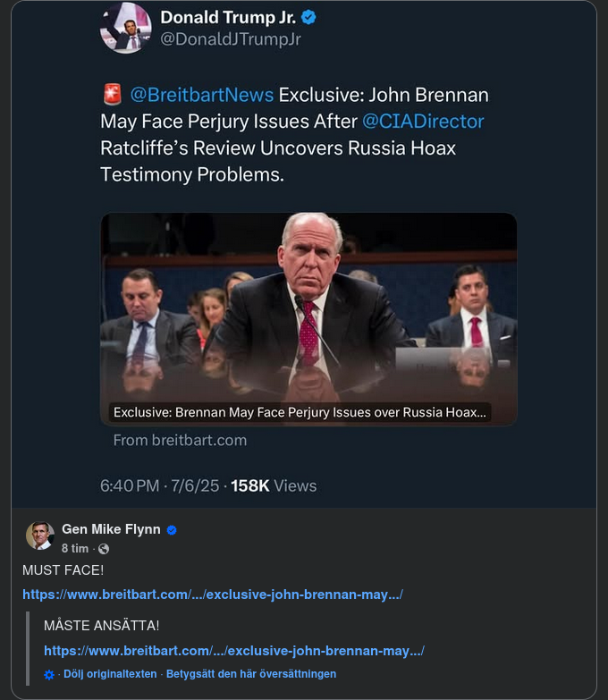Open Breitbart link under "MUST FACE!"
The height and width of the screenshot is (700, 608).
[x=213, y=595]
